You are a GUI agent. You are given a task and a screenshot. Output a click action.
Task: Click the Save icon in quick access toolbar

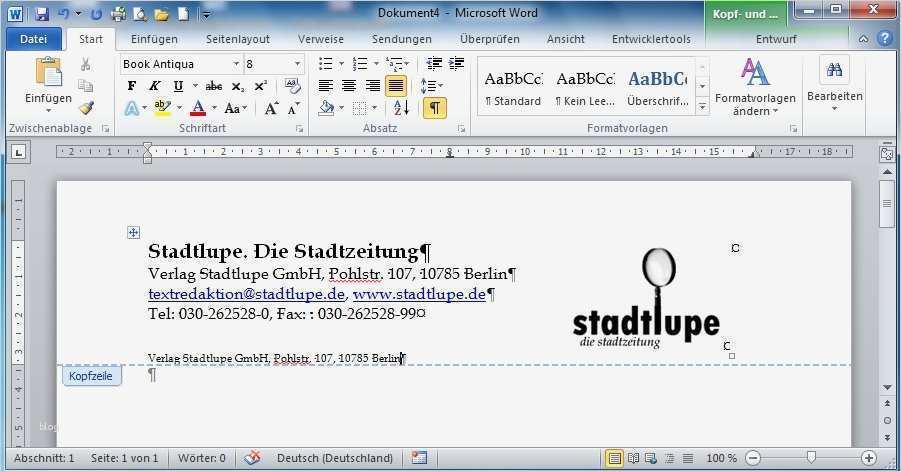41,14
